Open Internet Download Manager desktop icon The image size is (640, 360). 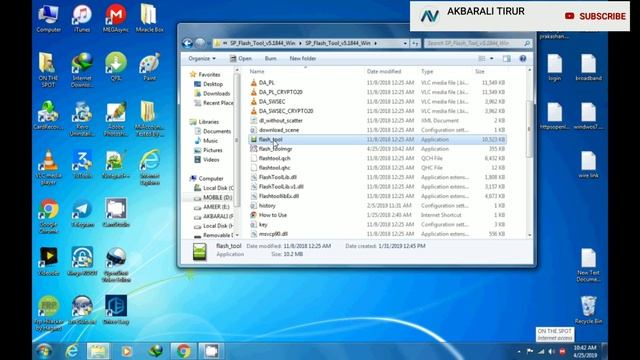click(82, 69)
